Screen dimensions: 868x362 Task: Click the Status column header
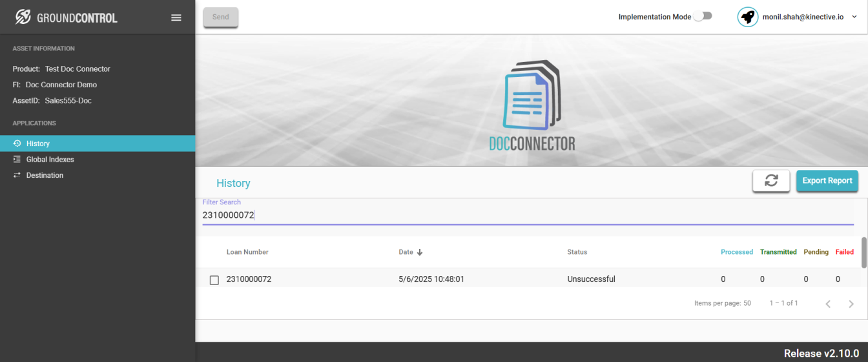(x=577, y=252)
